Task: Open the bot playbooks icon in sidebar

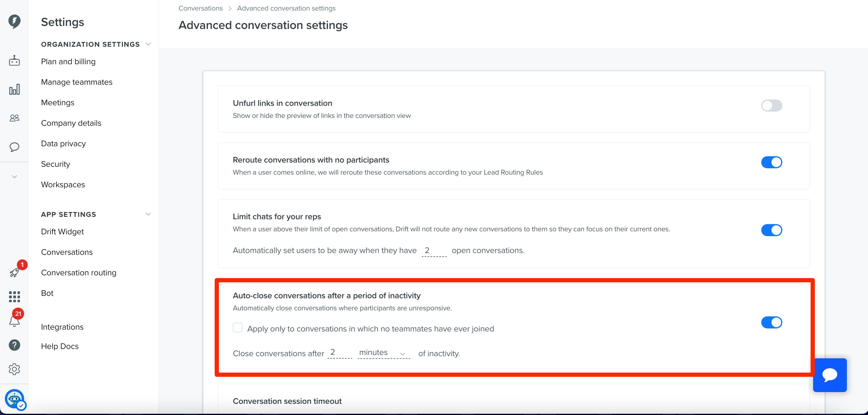Action: tap(14, 61)
